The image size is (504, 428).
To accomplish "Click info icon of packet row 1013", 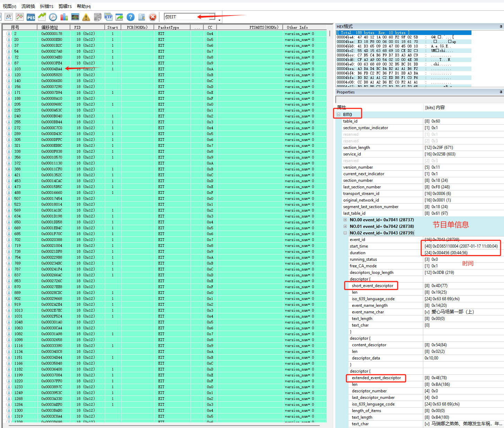I will tap(9, 310).
